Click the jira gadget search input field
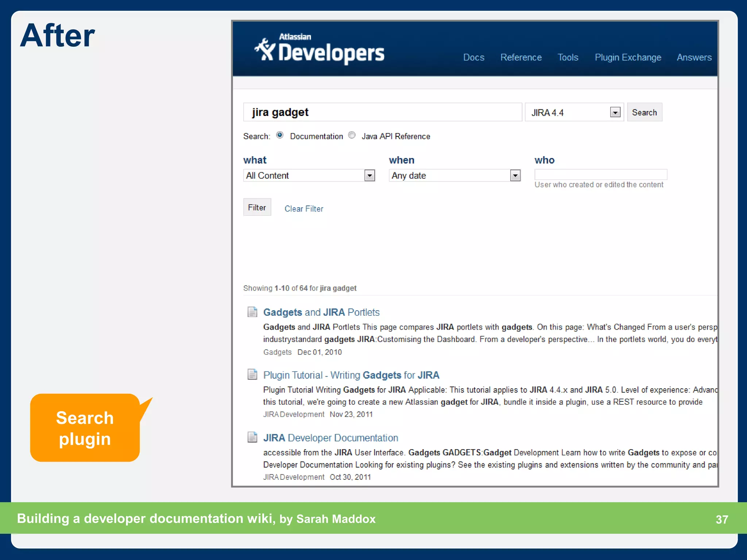Image resolution: width=747 pixels, height=560 pixels. point(383,112)
